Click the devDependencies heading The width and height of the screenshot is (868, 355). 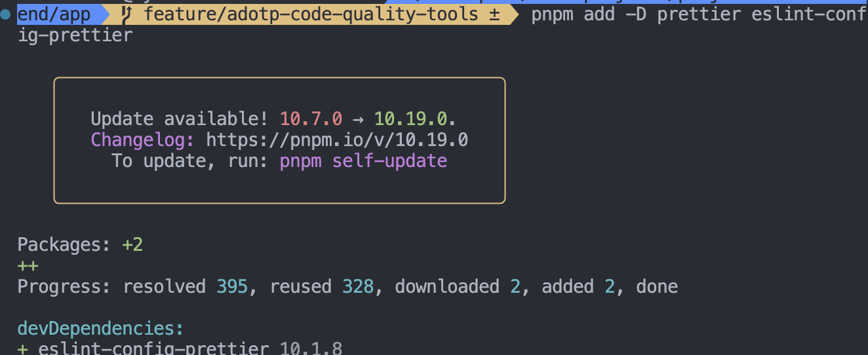click(x=101, y=329)
